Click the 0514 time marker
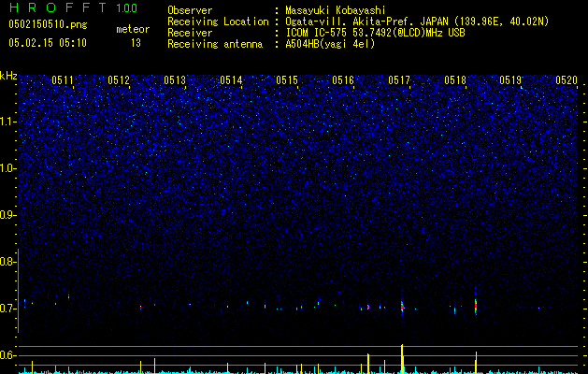This screenshot has width=588, height=374. 231,80
